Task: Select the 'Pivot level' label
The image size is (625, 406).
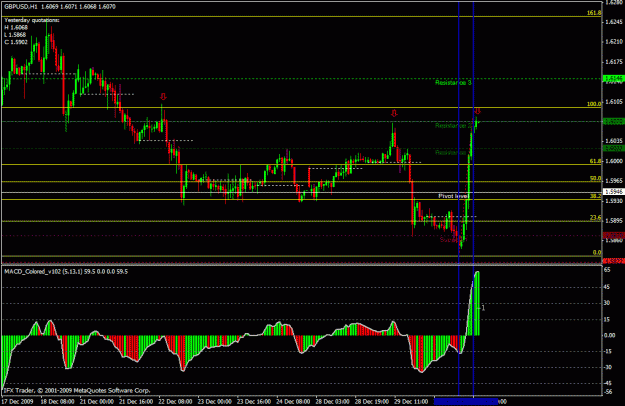Action: click(x=452, y=196)
